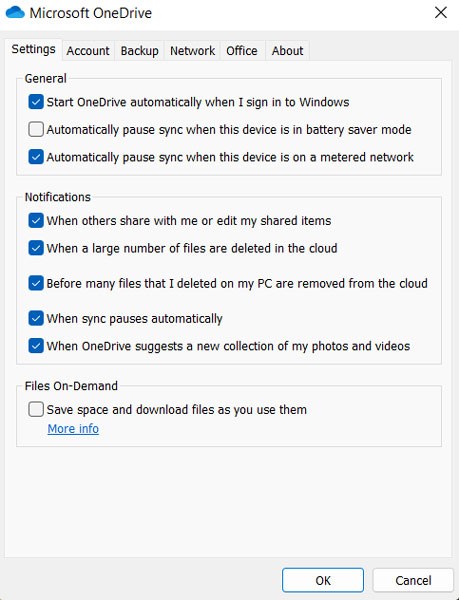
Task: Click the Cancel button
Action: point(413,580)
